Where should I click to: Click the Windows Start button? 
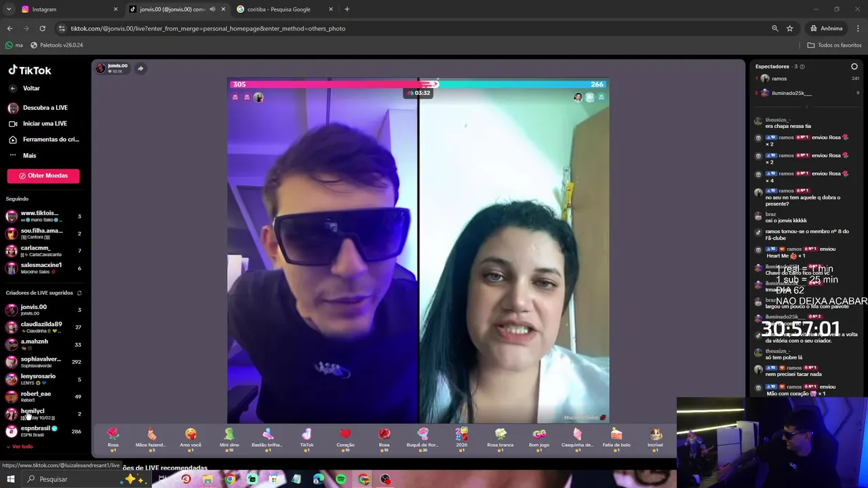coord(10,479)
